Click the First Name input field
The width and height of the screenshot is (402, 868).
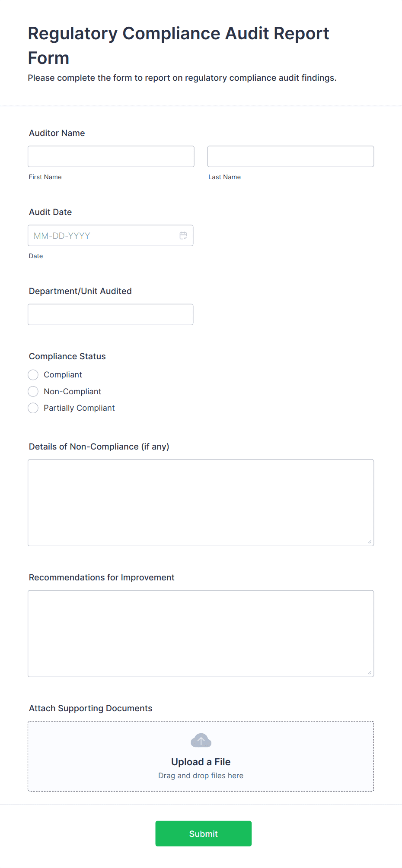point(111,156)
